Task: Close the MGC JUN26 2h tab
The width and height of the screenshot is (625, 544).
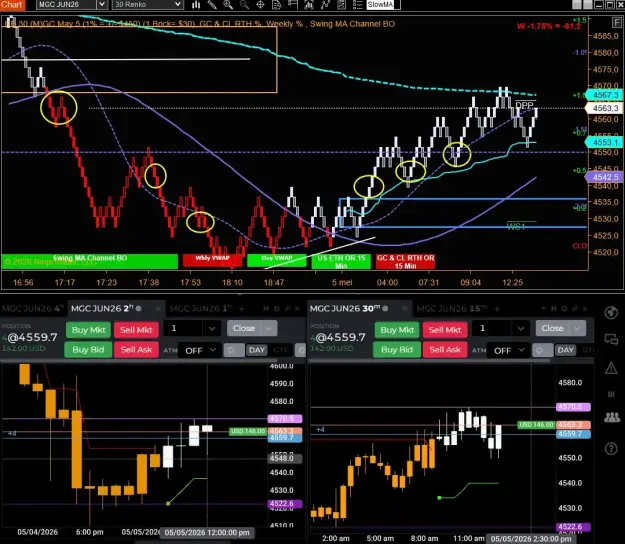Action: click(158, 309)
